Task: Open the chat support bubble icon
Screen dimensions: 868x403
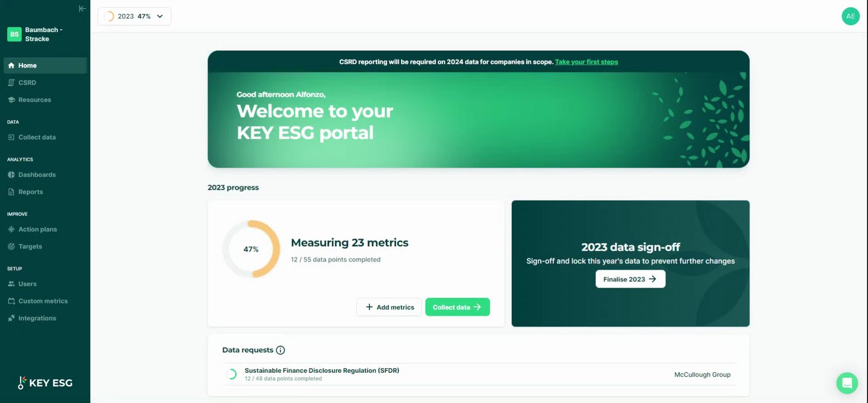Action: pos(847,383)
